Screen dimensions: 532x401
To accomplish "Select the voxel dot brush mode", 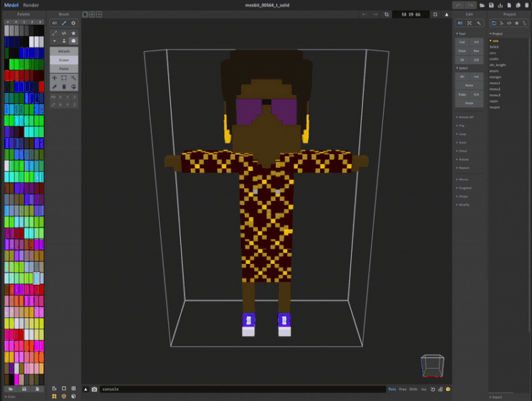I will 55,40.
